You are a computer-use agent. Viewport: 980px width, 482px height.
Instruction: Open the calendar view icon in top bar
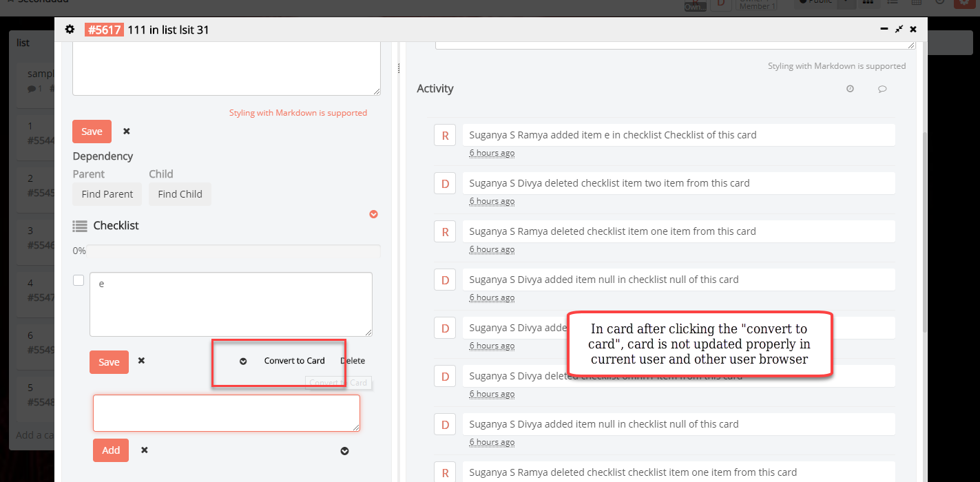[x=917, y=3]
